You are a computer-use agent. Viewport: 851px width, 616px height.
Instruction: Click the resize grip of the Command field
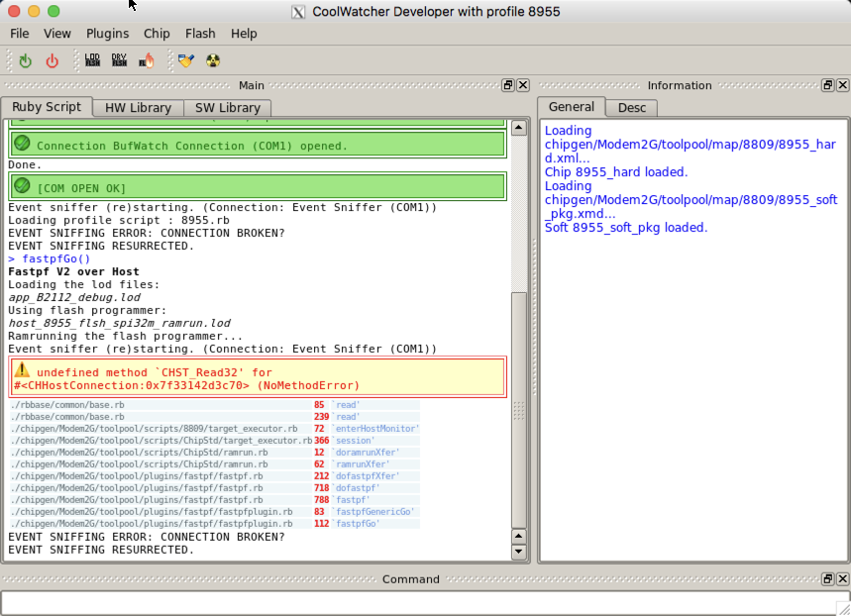point(843,608)
